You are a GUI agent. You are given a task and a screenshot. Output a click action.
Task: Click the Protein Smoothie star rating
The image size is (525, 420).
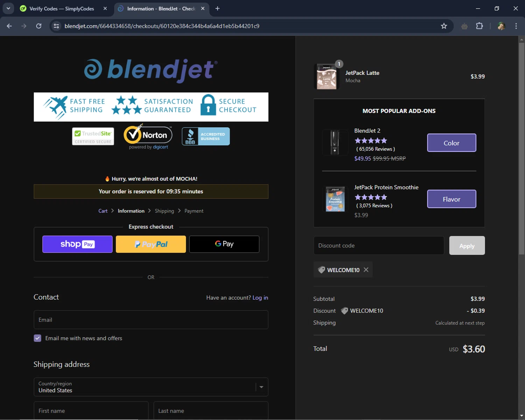point(371,197)
